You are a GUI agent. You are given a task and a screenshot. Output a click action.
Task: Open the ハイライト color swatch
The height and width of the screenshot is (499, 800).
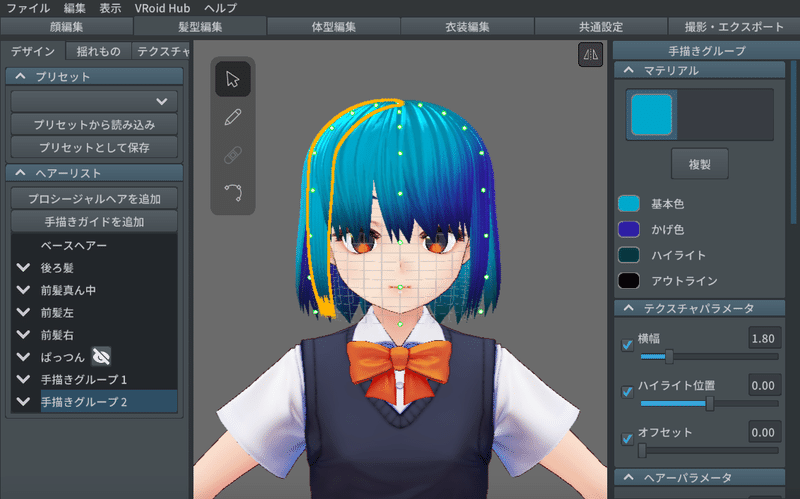[x=629, y=255]
